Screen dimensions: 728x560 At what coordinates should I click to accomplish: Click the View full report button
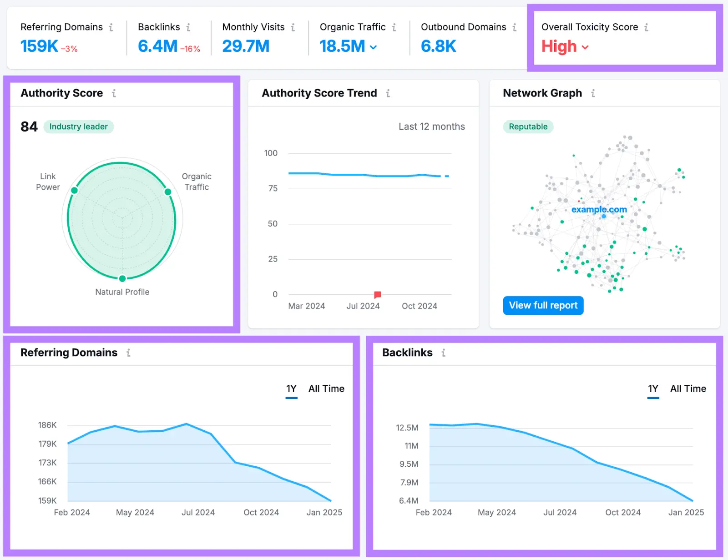[x=543, y=305]
